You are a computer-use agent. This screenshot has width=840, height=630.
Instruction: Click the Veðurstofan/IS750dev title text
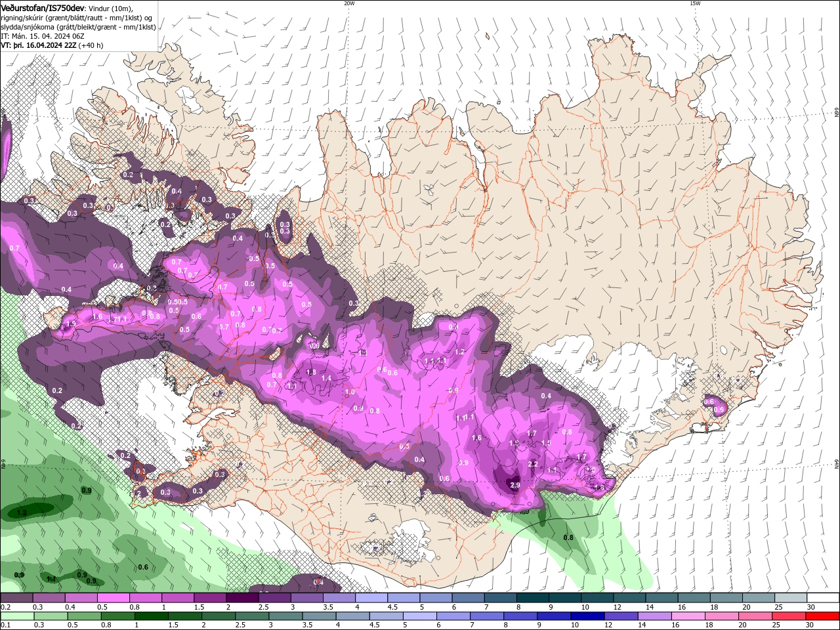coord(42,7)
